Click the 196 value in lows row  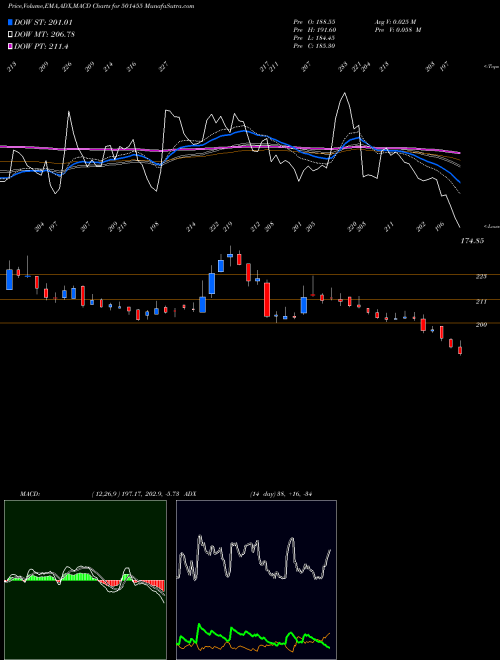(439, 226)
